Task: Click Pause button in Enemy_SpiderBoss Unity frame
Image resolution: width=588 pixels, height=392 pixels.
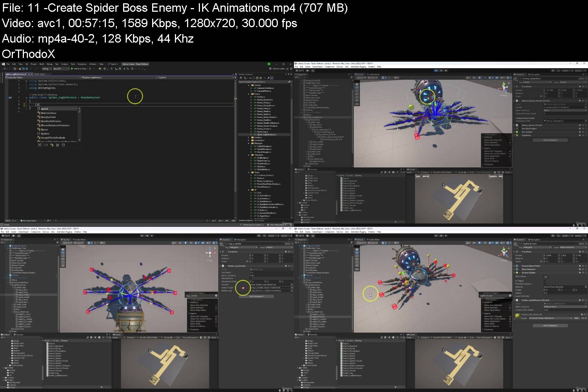Action: (441, 70)
